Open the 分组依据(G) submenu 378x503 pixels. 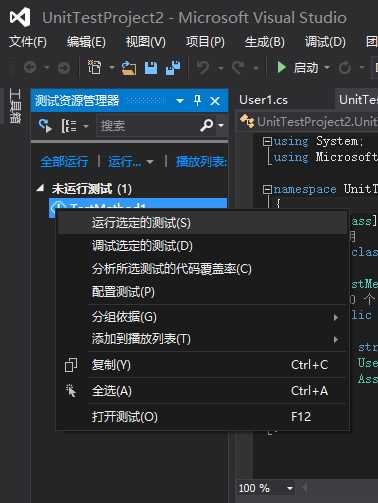[x=202, y=317]
